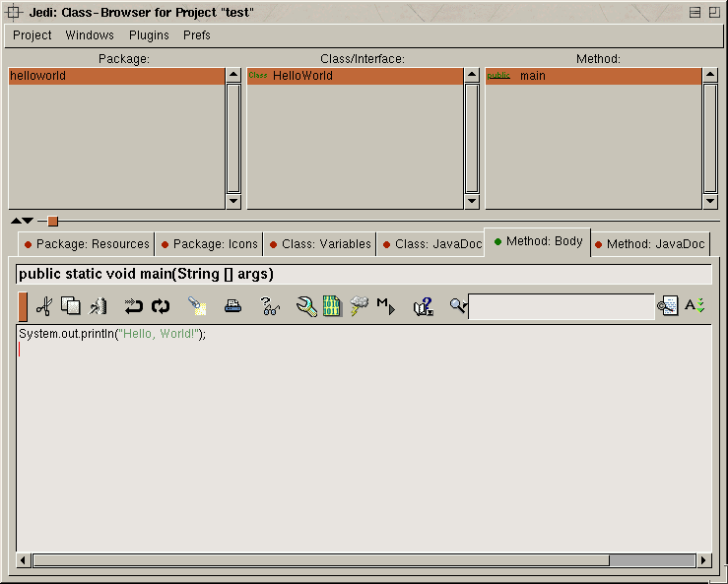This screenshot has width=728, height=584.
Task: Click the flashlight highlight icon
Action: [197, 306]
